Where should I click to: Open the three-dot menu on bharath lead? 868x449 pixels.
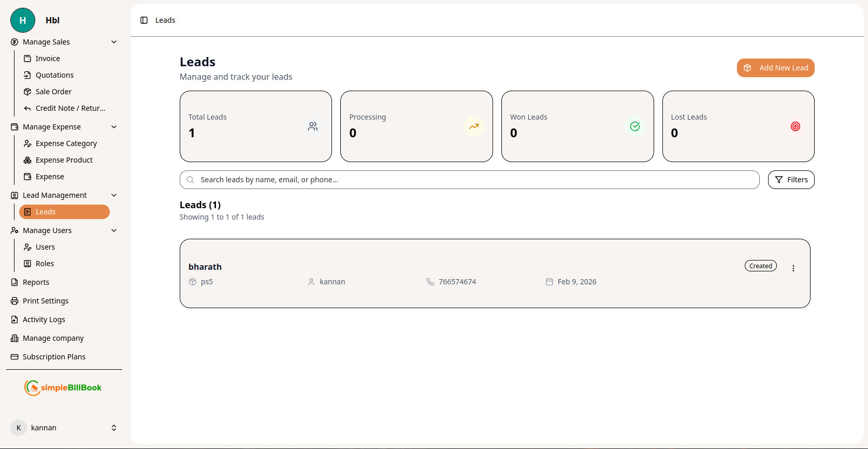click(x=793, y=268)
